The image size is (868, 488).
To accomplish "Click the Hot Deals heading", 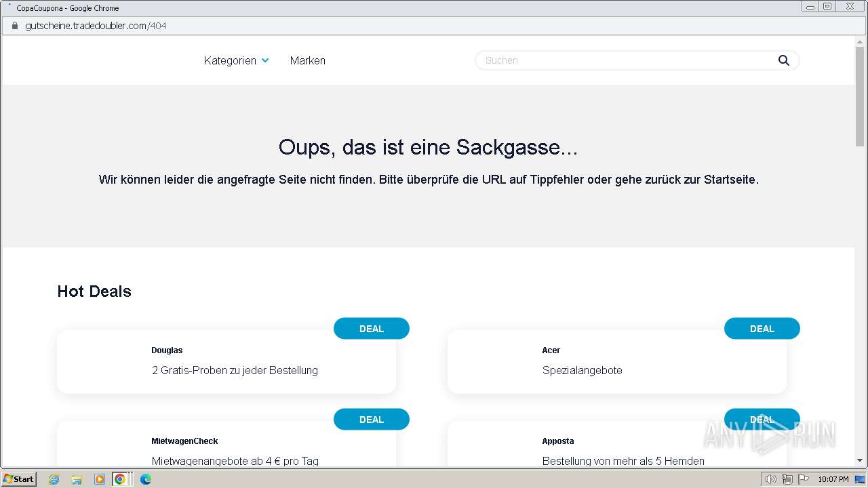I will [94, 291].
